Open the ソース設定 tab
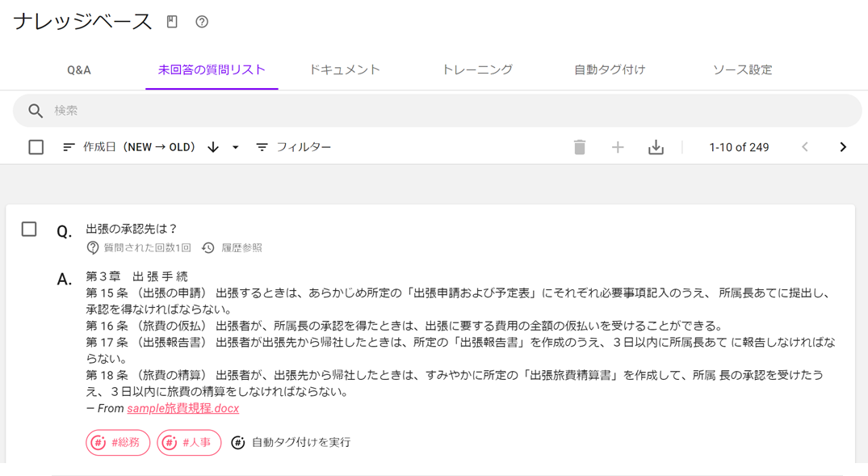 pos(742,70)
